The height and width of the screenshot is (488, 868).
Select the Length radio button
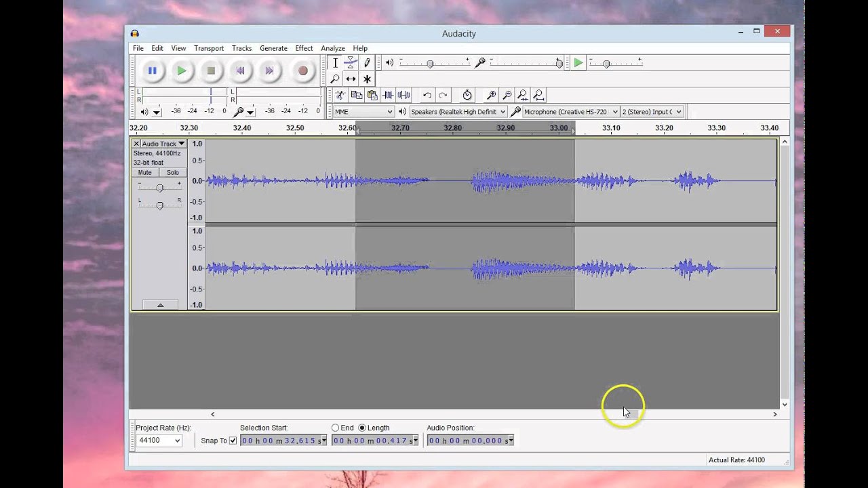pyautogui.click(x=362, y=428)
